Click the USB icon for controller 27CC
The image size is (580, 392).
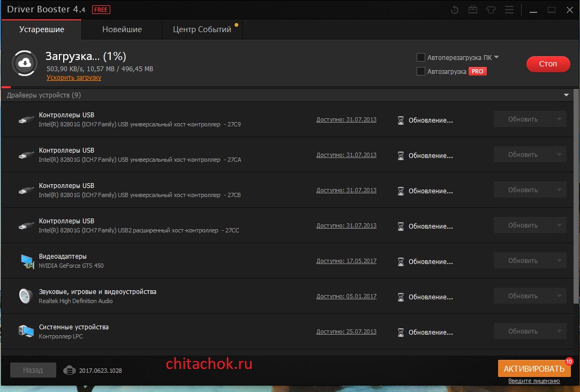[26, 225]
